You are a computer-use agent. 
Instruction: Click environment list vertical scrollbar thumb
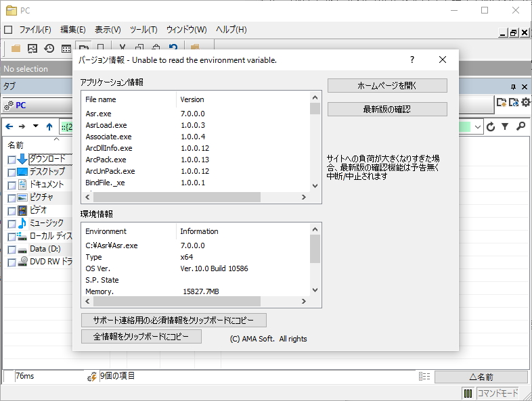315,249
